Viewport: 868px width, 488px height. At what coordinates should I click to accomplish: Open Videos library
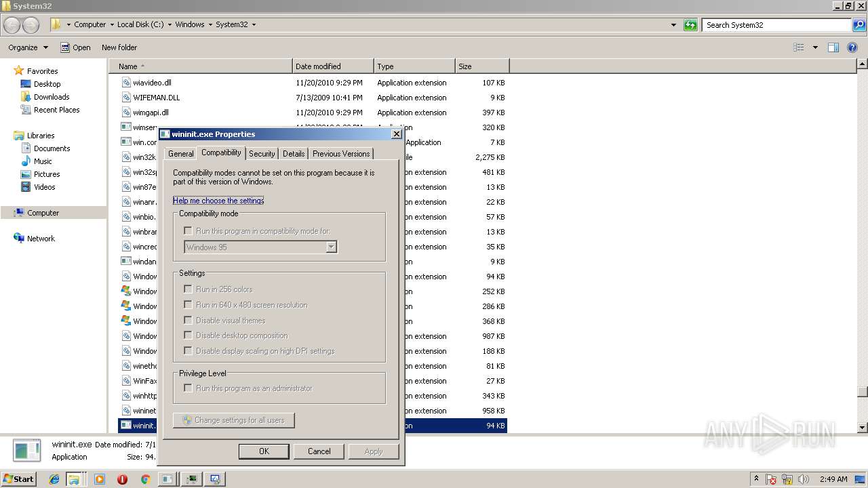click(x=44, y=187)
